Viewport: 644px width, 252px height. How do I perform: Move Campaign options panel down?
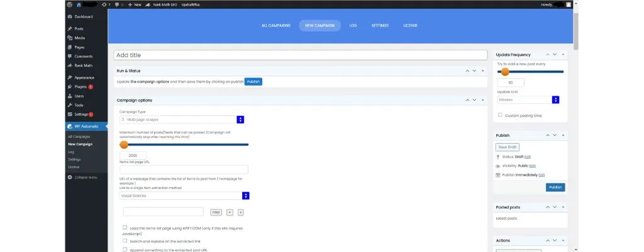click(474, 100)
